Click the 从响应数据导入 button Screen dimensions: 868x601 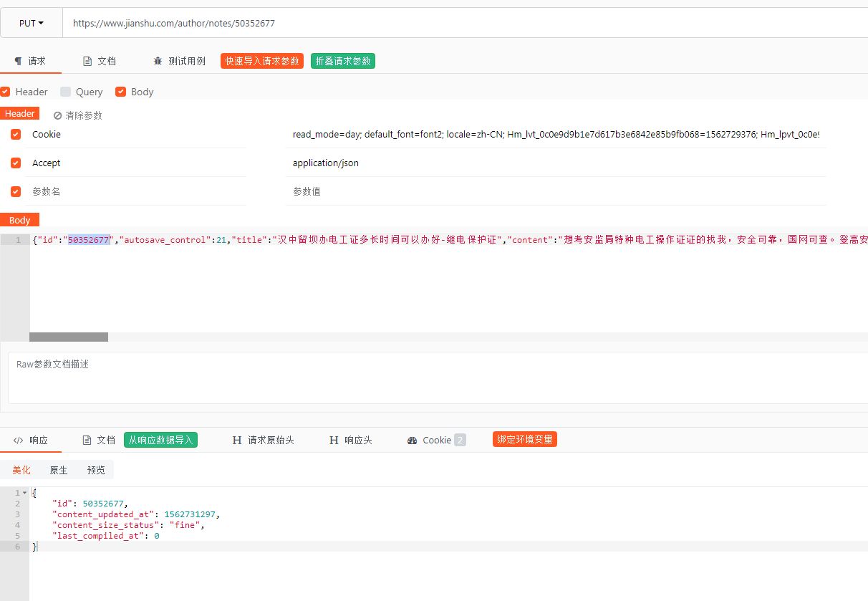(x=161, y=440)
